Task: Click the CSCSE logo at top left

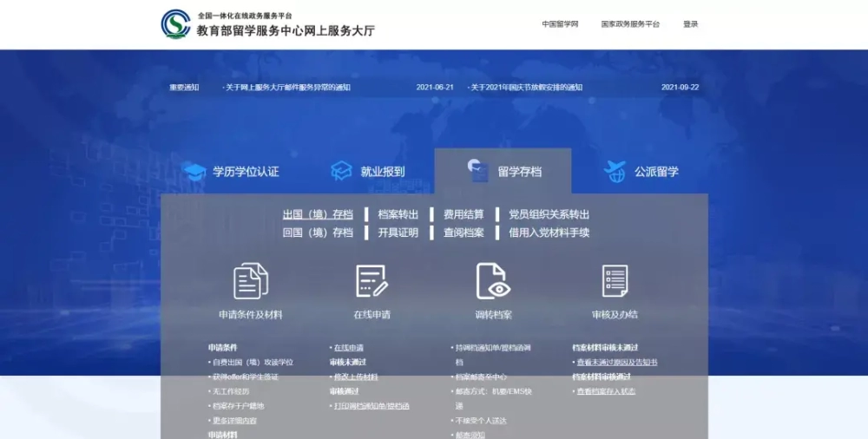Action: coord(175,24)
